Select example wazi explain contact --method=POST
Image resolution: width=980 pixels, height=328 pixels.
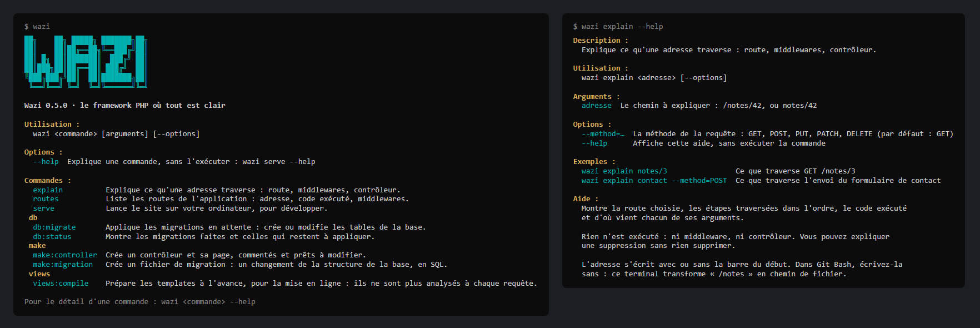coord(654,181)
